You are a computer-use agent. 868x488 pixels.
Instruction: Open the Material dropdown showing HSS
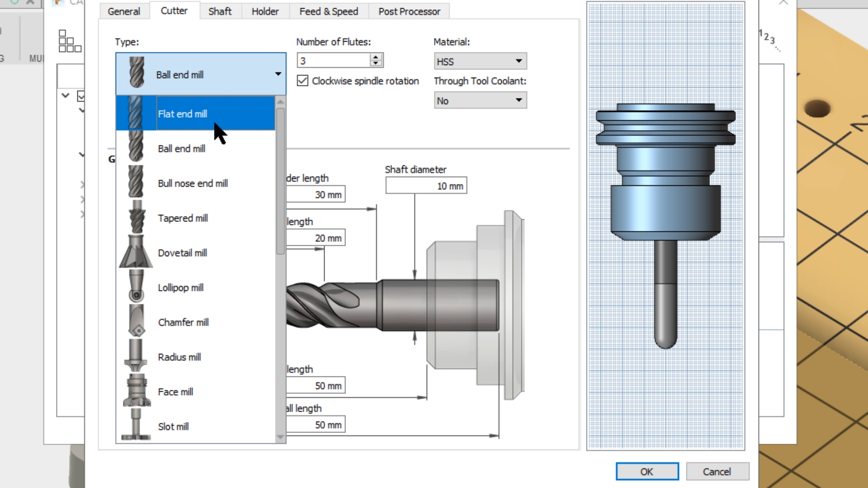pyautogui.click(x=480, y=61)
